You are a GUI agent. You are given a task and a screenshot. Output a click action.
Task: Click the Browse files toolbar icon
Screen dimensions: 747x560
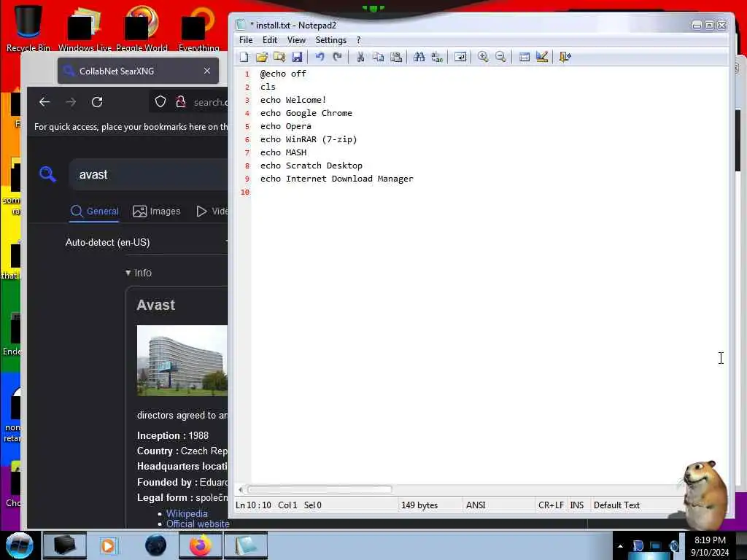(279, 57)
